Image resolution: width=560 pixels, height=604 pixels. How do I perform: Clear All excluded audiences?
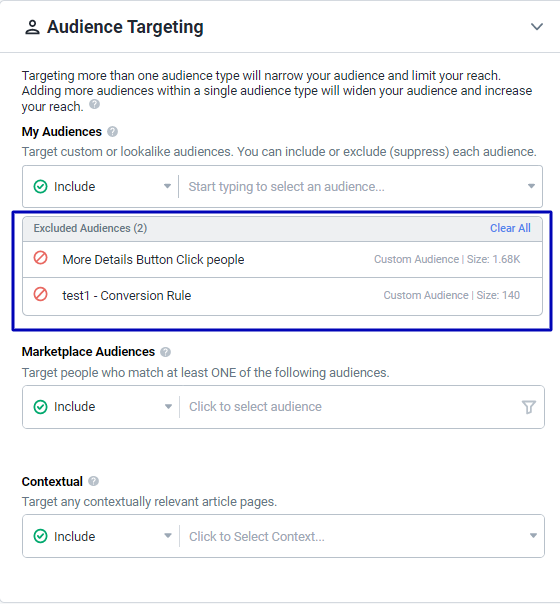tap(510, 228)
